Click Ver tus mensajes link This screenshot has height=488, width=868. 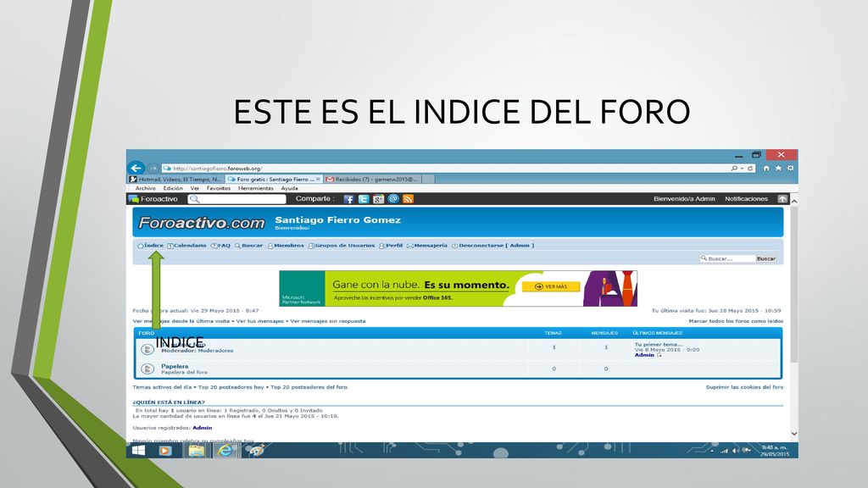(259, 321)
